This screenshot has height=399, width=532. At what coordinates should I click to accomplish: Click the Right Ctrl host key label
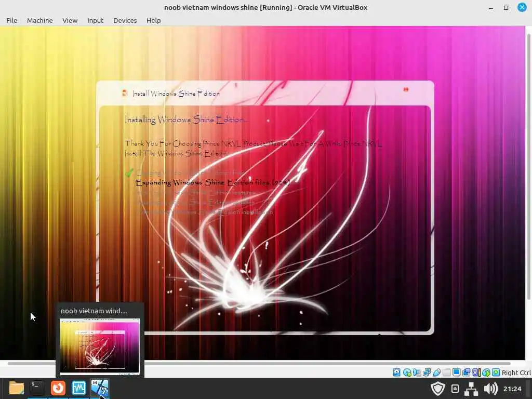[516, 373]
